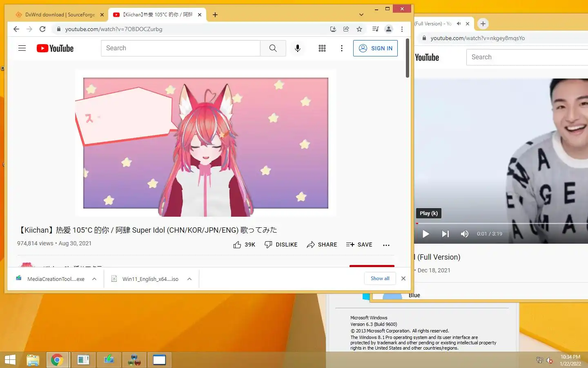Click the blank window taskbar icon
The image size is (588, 368).
pos(159,360)
